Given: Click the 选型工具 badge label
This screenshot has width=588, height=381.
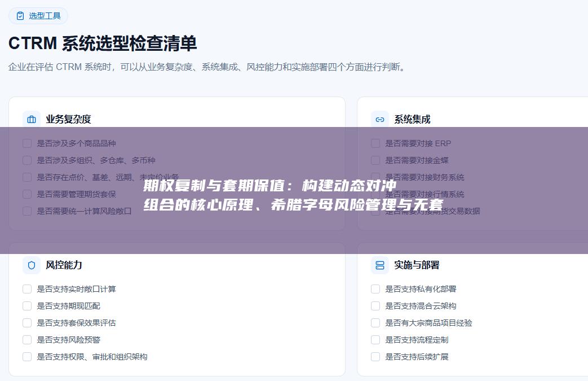Looking at the screenshot, I should (x=45, y=16).
